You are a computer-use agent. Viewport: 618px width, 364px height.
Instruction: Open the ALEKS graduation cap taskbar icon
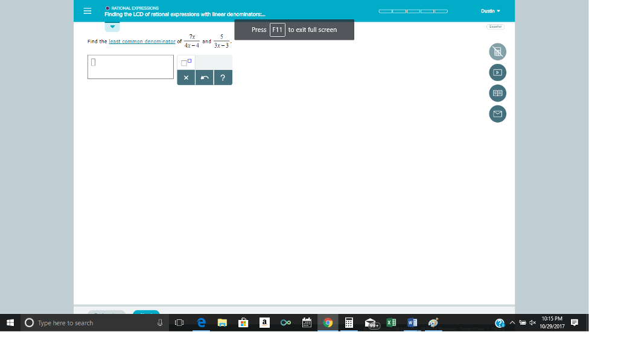[x=371, y=322]
